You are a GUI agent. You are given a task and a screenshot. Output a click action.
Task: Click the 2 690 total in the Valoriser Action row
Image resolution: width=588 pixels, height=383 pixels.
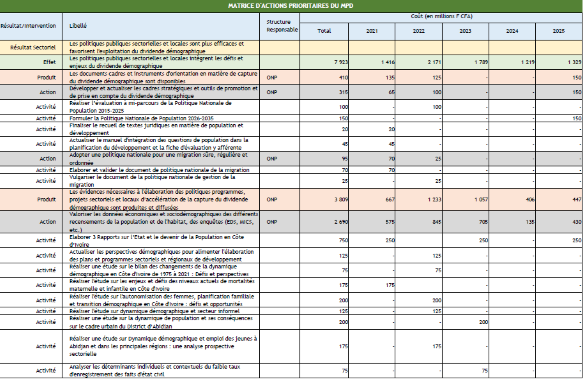click(x=341, y=222)
